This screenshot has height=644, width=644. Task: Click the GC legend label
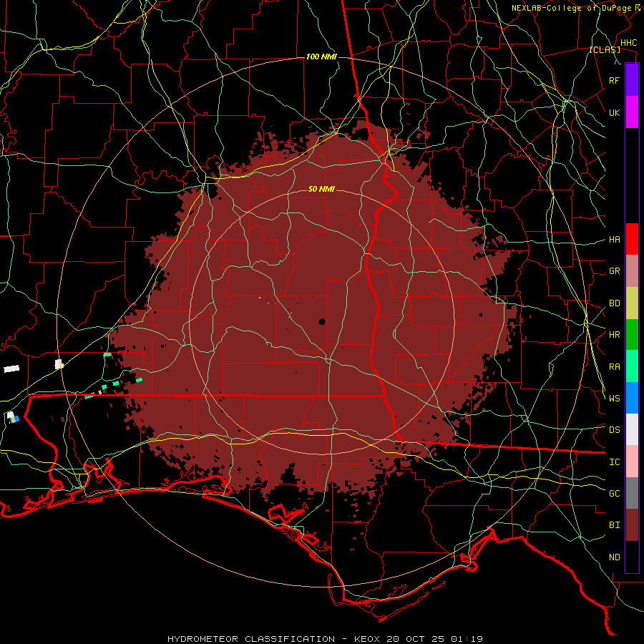(615, 494)
